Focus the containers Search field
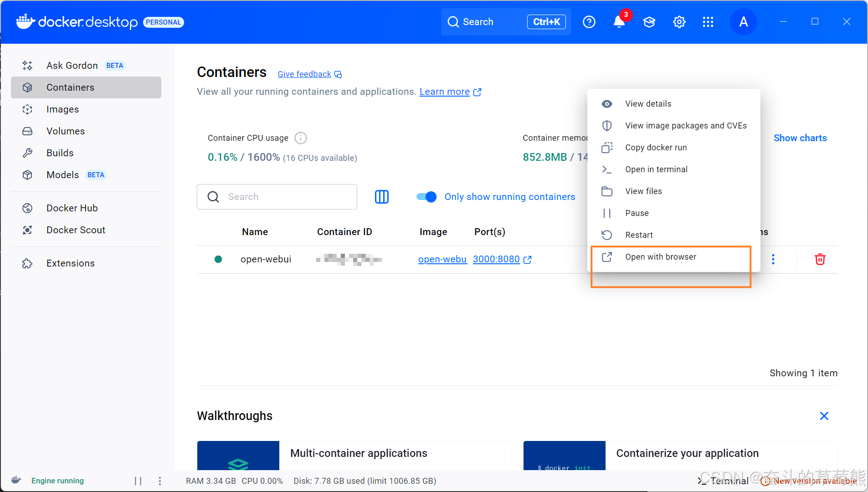868x492 pixels. click(277, 197)
